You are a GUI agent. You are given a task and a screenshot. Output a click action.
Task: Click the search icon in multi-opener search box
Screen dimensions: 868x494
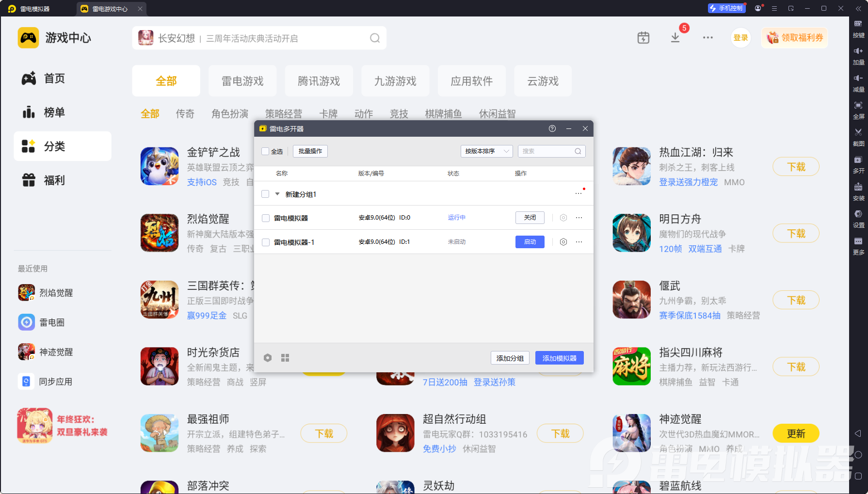[x=578, y=151]
